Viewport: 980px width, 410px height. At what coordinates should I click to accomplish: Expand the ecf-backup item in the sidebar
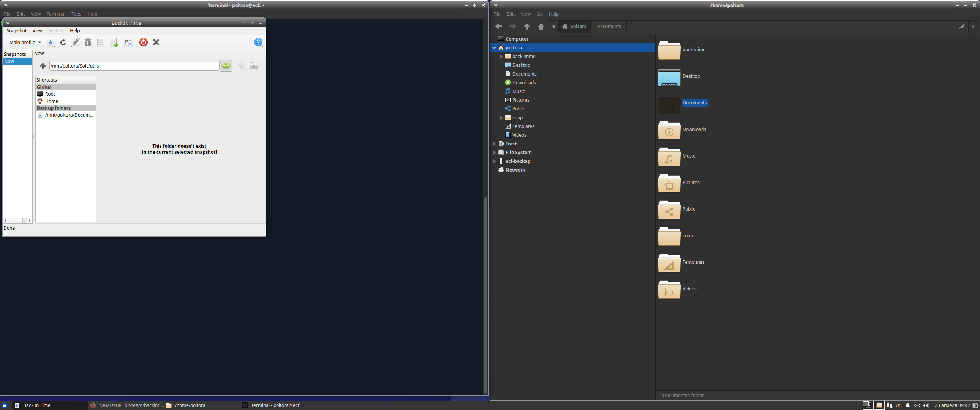click(495, 161)
